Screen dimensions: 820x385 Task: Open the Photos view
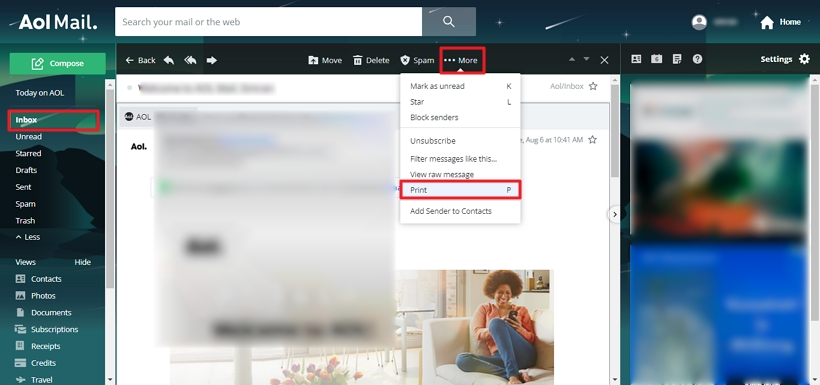pyautogui.click(x=36, y=296)
